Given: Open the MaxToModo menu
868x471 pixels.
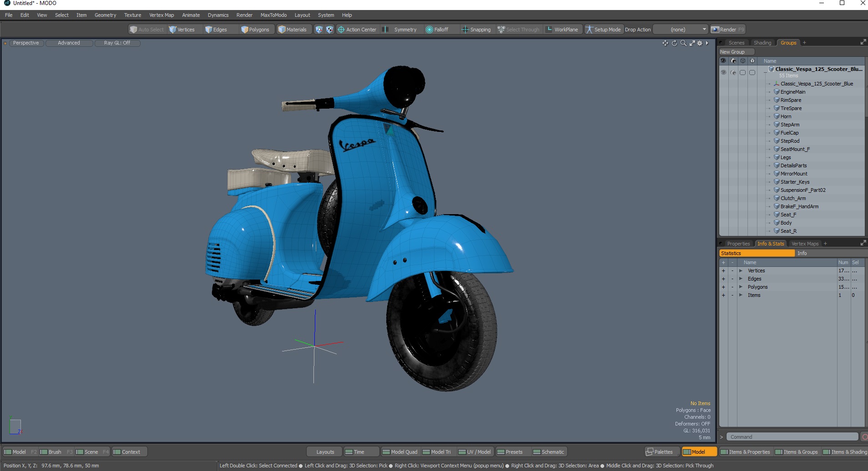Looking at the screenshot, I should [273, 15].
